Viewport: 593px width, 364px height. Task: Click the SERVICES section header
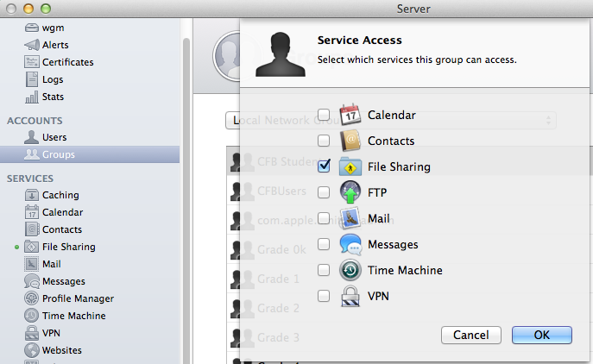[30, 179]
